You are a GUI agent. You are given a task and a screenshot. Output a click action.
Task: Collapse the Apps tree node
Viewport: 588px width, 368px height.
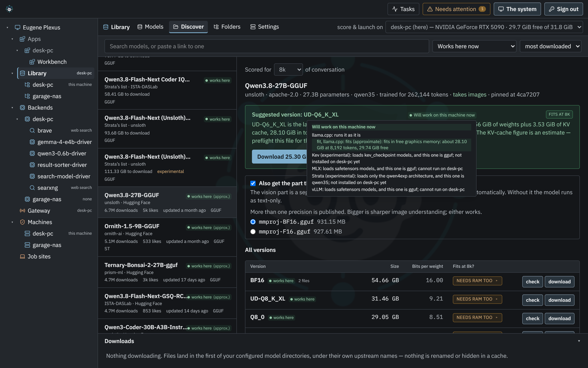coord(12,39)
